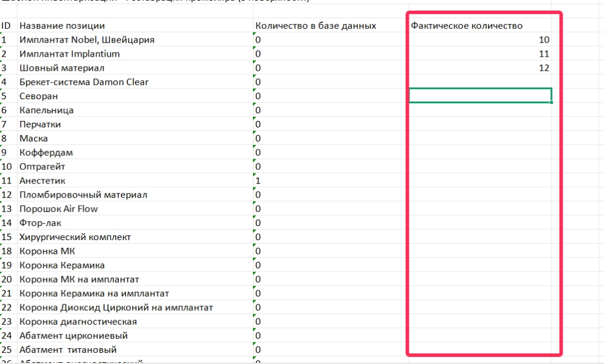Screen dimensions: 604x364
Task: Select the 'Пломбировочный материал' cell
Action: pyautogui.click(x=83, y=195)
